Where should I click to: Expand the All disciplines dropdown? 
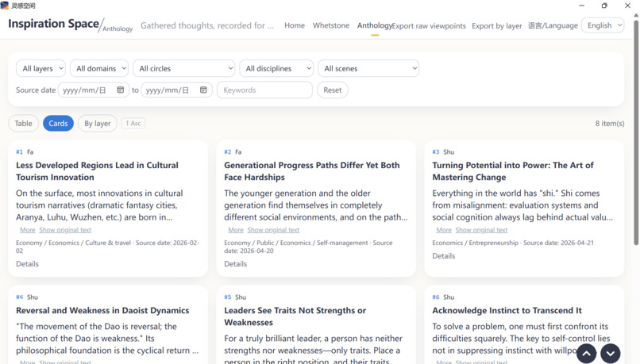(x=276, y=68)
